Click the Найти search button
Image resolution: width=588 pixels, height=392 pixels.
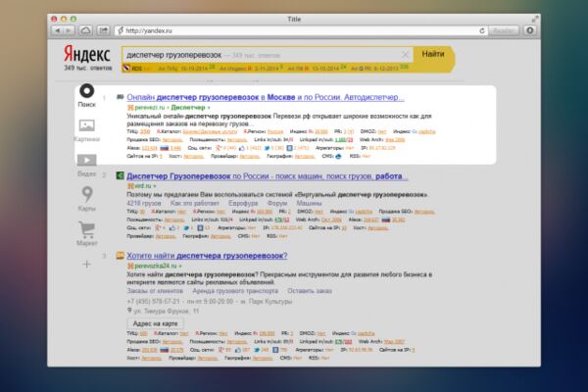point(433,54)
